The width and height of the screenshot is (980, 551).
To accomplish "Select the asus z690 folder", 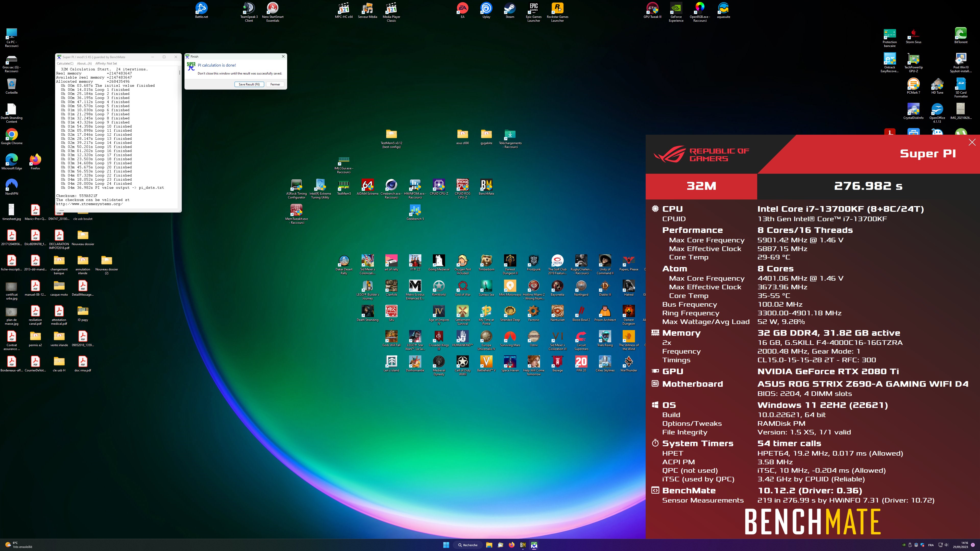I will pyautogui.click(x=463, y=136).
